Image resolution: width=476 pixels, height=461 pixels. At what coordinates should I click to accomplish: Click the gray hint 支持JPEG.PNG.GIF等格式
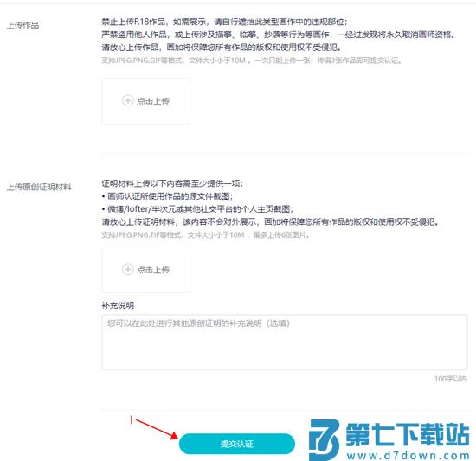[x=252, y=61]
